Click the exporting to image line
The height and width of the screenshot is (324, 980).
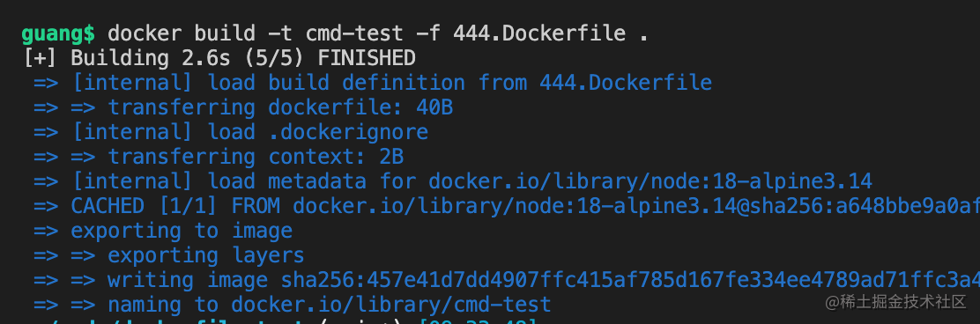coord(163,231)
